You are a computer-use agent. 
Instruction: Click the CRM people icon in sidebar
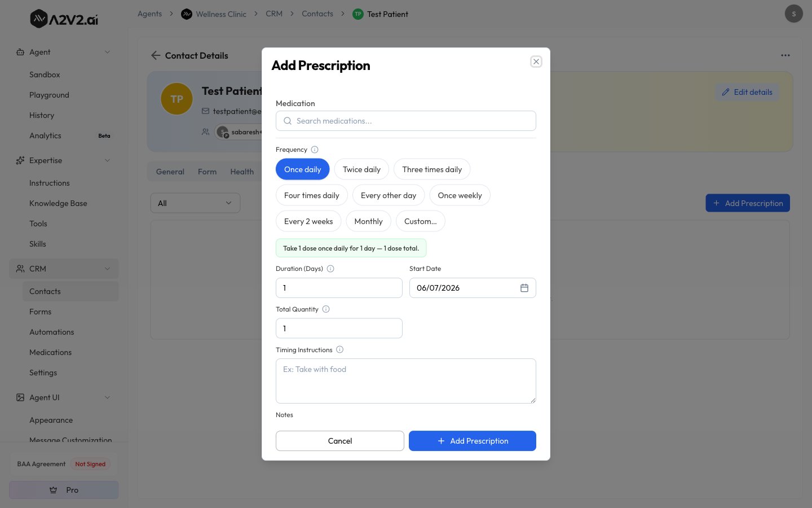[x=20, y=269]
